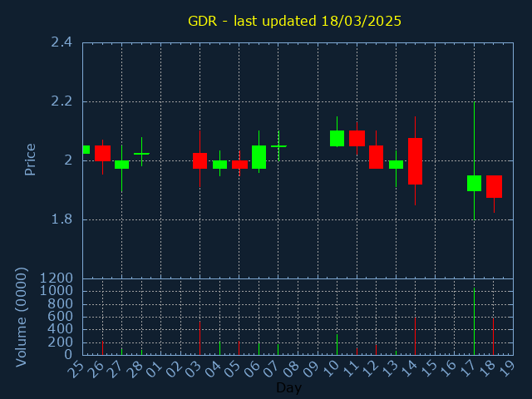Click the green volume bar for day 10
Screen dimensions: 532x399
click(337, 345)
